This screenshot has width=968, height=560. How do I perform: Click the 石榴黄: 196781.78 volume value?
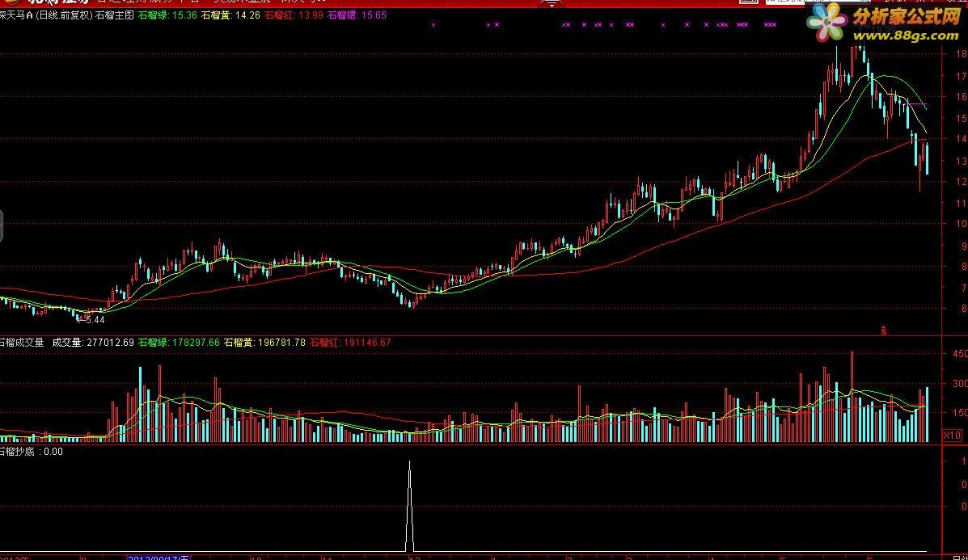pyautogui.click(x=264, y=343)
